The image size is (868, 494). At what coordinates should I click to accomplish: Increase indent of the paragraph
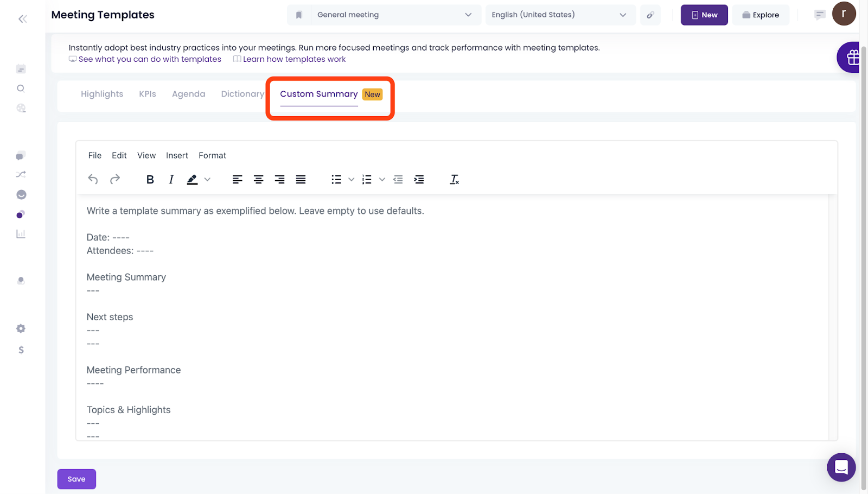(419, 180)
